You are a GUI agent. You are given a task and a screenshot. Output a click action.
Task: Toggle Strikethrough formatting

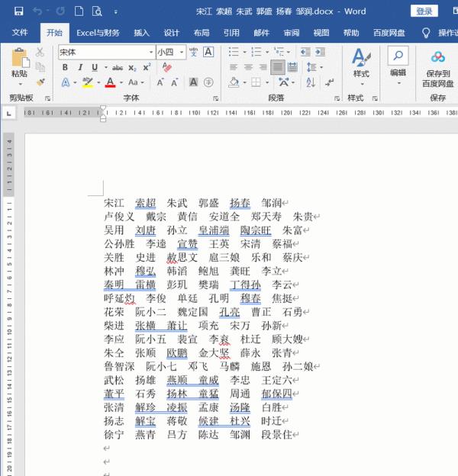coord(118,68)
